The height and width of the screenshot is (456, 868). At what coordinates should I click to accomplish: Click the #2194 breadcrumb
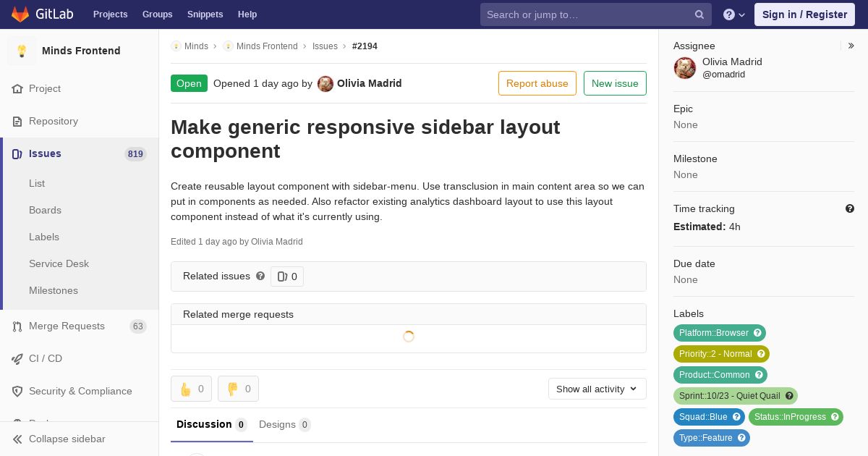tap(365, 46)
